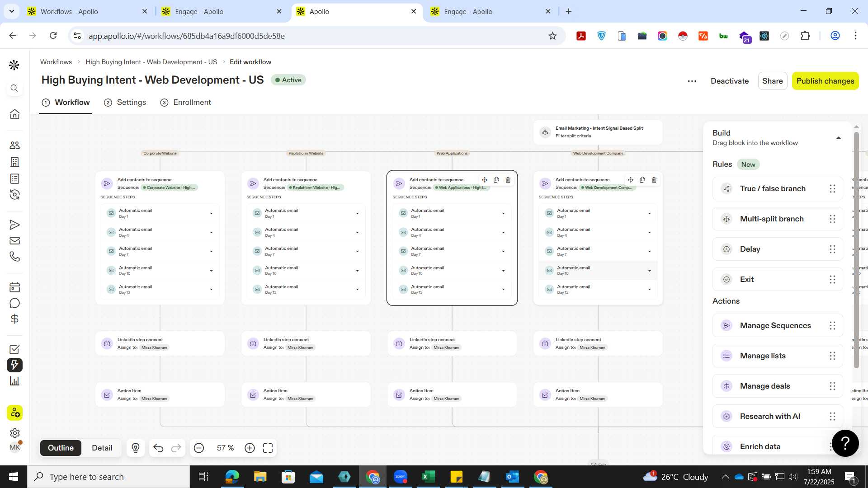Screen dimensions: 868x488
Task: Click Workflows in the breadcrumb
Action: tap(56, 62)
